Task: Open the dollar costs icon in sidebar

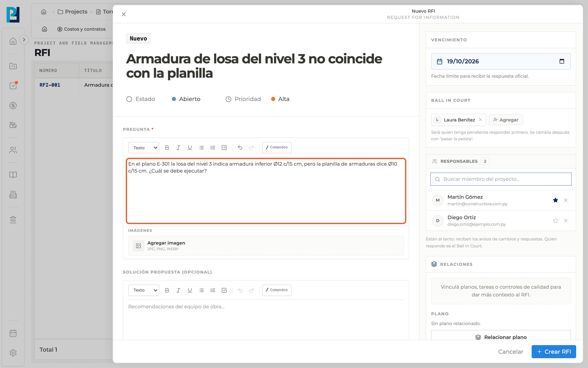Action: [13, 105]
